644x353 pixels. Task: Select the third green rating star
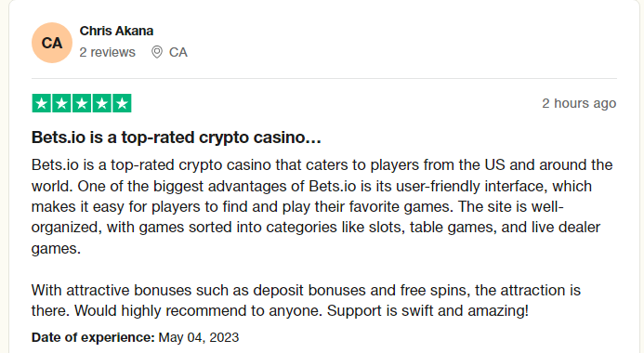pyautogui.click(x=82, y=103)
